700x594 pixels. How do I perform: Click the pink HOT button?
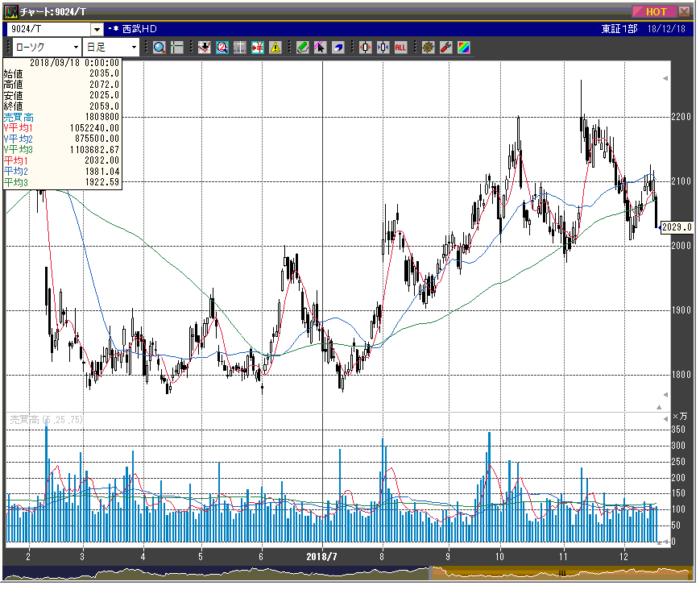click(654, 11)
